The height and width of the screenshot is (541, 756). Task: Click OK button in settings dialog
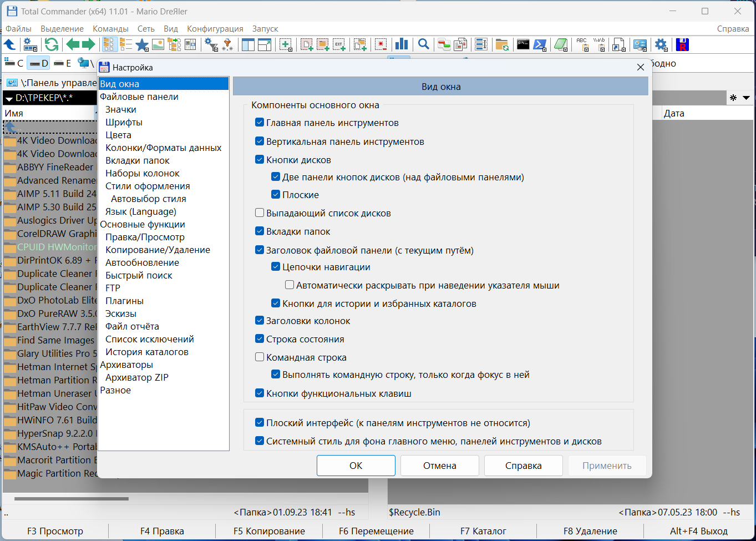(x=356, y=466)
